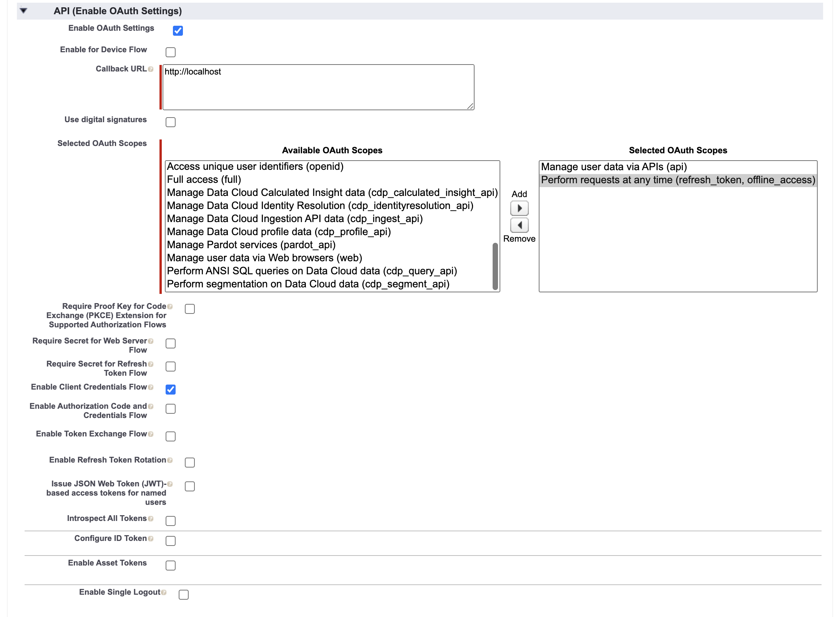Enable the Device Flow checkbox
840x617 pixels.
[170, 52]
